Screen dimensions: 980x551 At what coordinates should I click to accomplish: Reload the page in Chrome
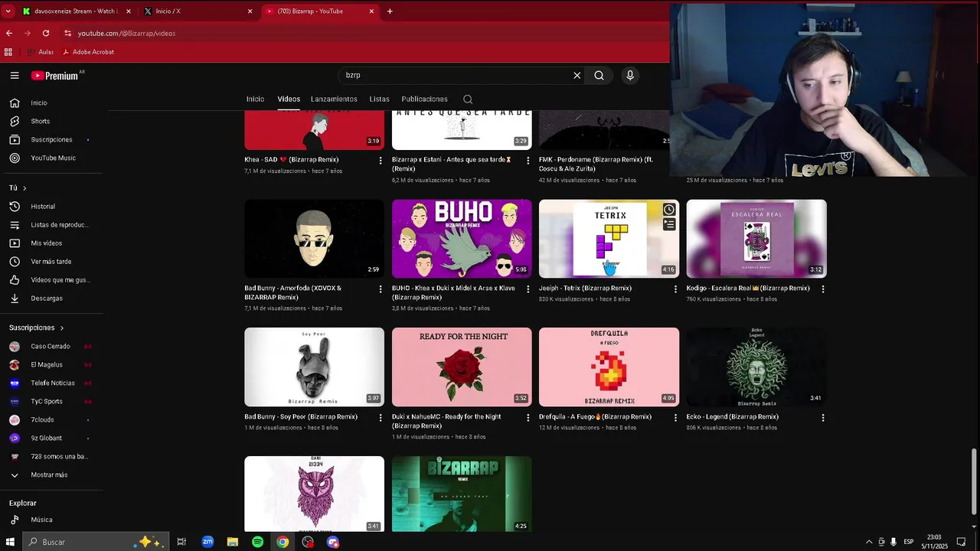click(46, 33)
